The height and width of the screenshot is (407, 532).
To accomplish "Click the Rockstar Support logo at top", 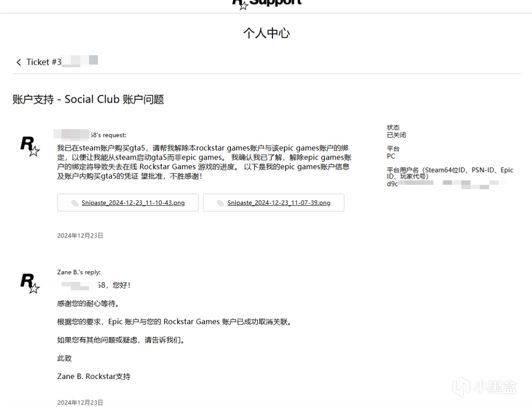I will (x=267, y=4).
